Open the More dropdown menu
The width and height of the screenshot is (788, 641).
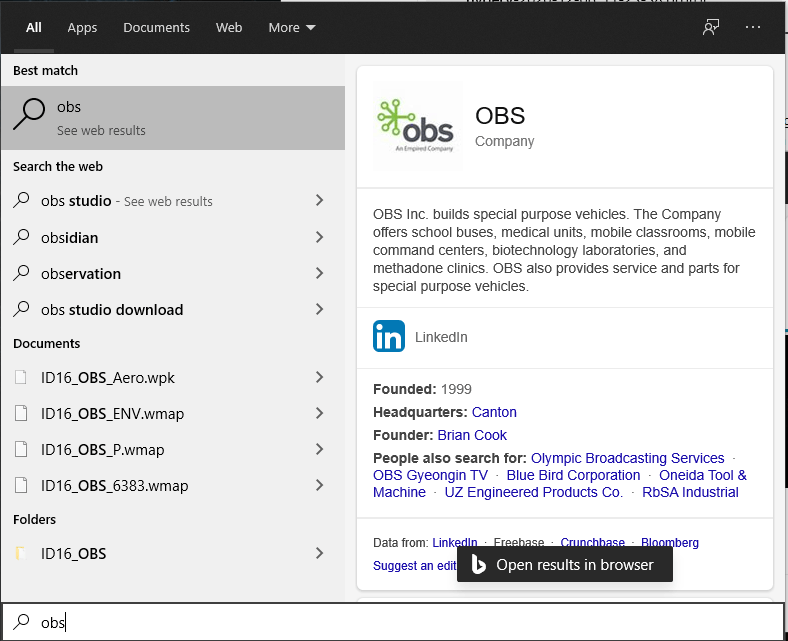tap(292, 28)
